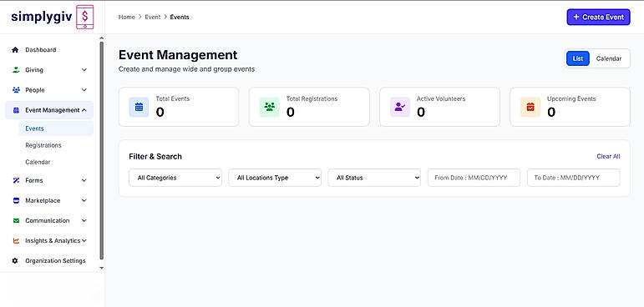The width and height of the screenshot is (644, 307).
Task: Switch to List view
Action: [578, 58]
